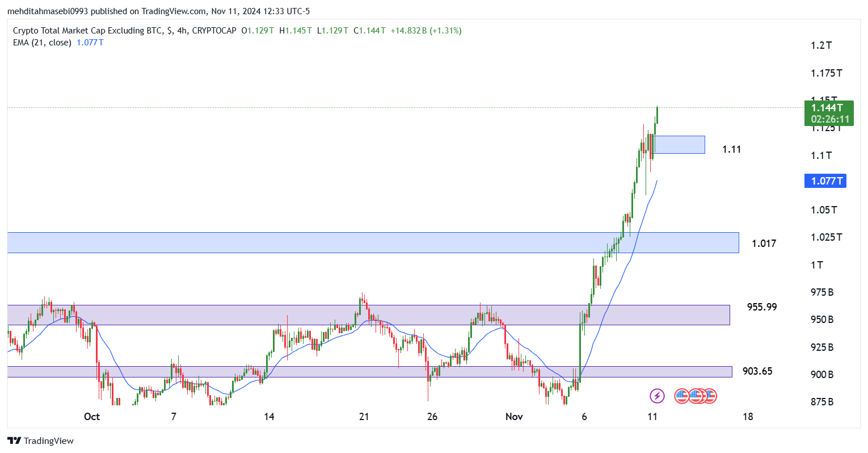Click the 1.077T EMA value in legend
Viewport: 868px width, 453px height.
tap(90, 43)
